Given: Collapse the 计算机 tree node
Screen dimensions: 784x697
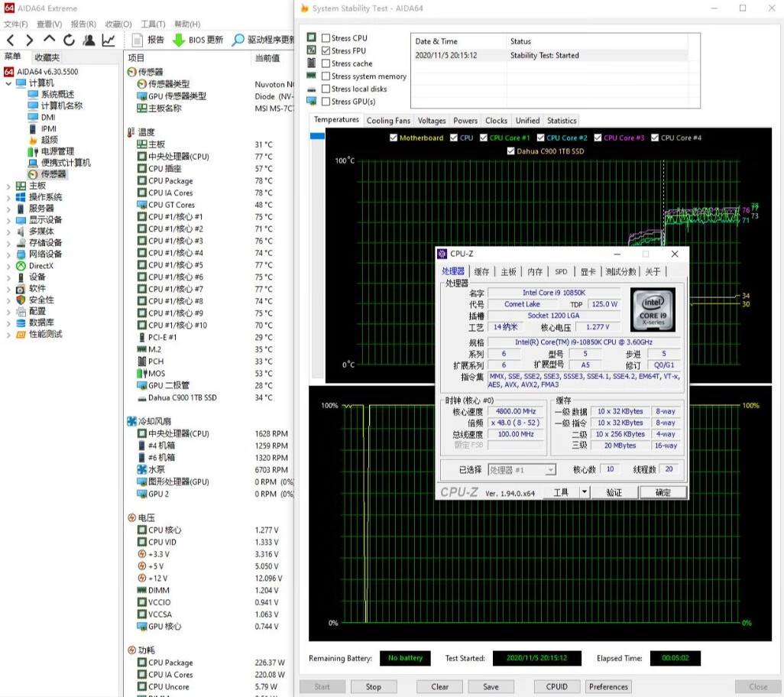Looking at the screenshot, I should pos(8,83).
